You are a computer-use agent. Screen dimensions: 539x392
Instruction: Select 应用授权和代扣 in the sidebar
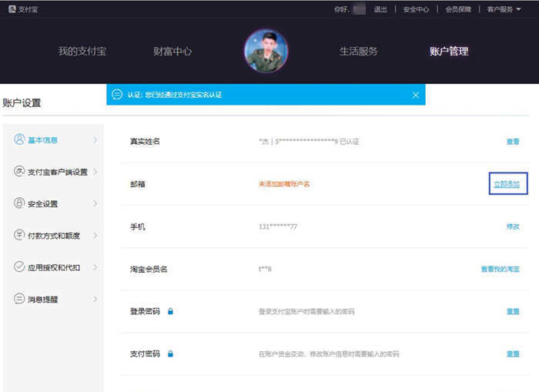53,267
